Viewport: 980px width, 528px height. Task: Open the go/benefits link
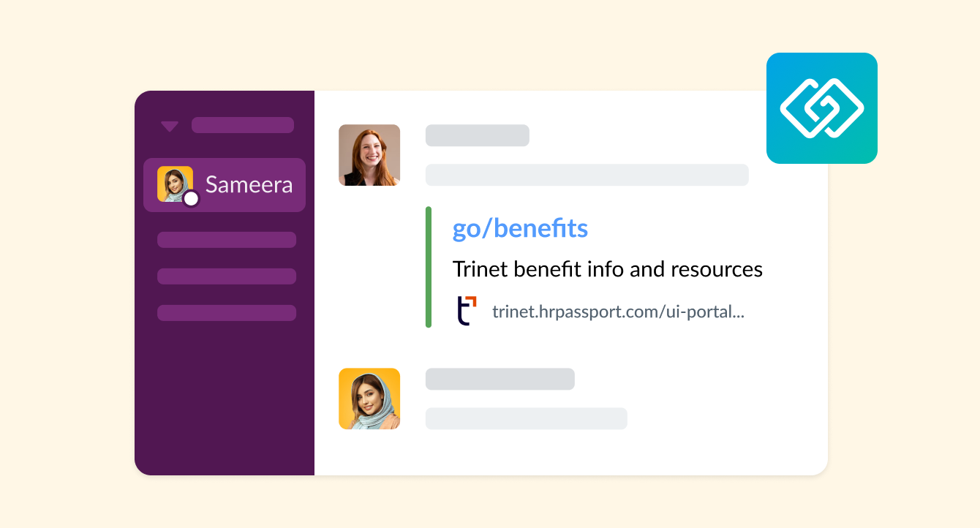(519, 228)
